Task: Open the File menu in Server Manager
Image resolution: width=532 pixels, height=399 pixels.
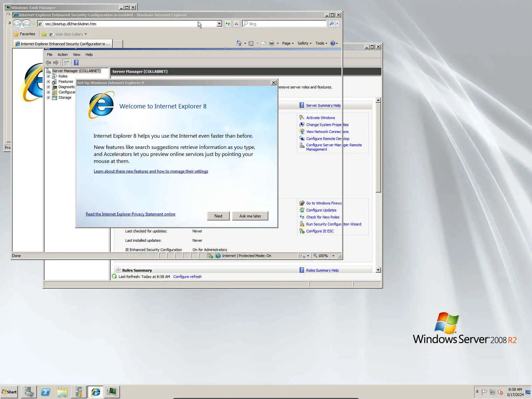Action: [50, 55]
